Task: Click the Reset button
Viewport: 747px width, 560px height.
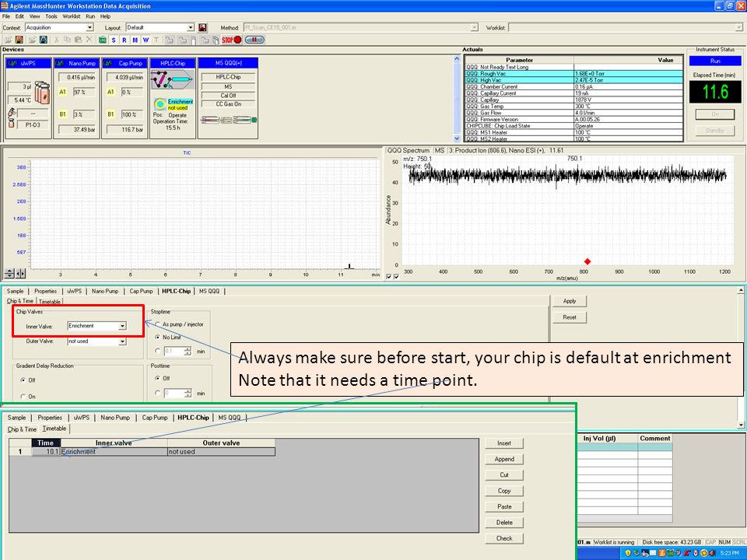Action: tap(570, 317)
